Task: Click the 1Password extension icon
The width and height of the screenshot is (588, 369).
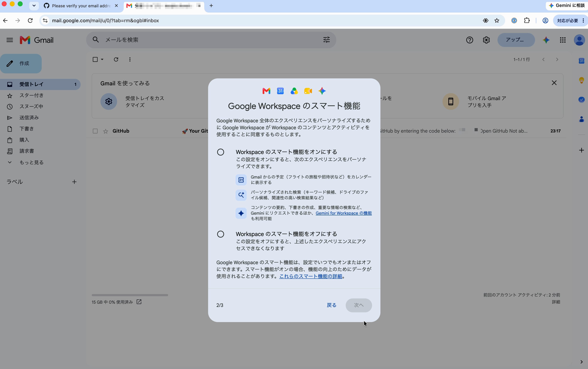Action: tap(514, 21)
